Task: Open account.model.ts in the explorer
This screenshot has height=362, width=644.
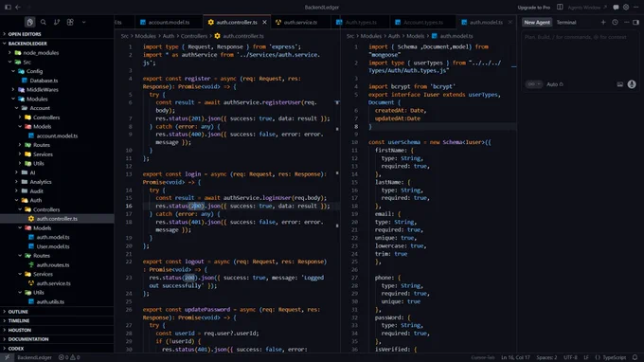Action: pos(57,136)
